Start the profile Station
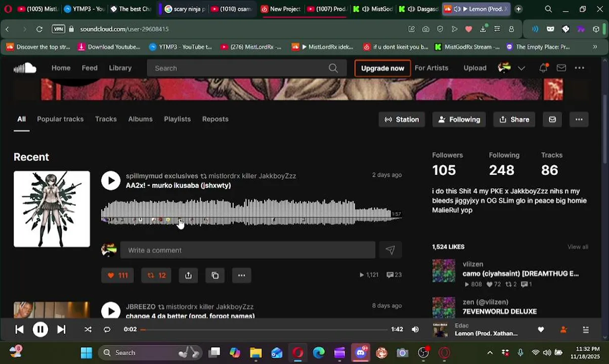The height and width of the screenshot is (364, 609). (402, 119)
